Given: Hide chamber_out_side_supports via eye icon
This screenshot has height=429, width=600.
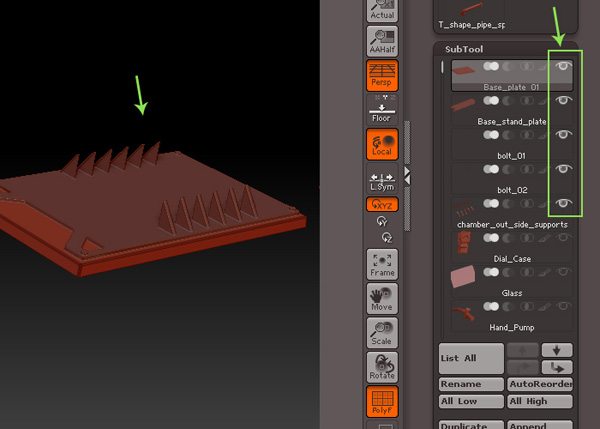Looking at the screenshot, I should point(563,203).
